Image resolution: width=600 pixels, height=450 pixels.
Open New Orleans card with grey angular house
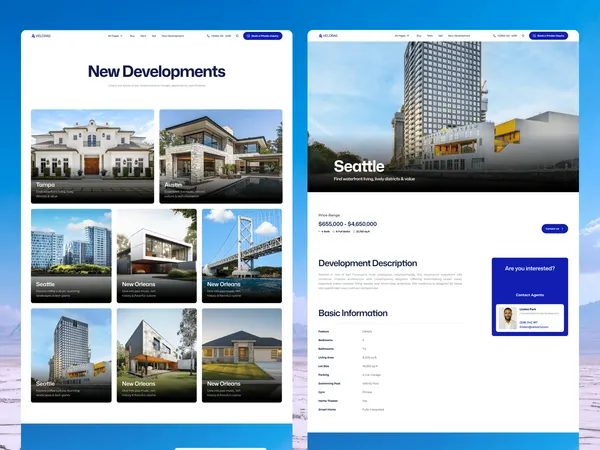pyautogui.click(x=157, y=355)
